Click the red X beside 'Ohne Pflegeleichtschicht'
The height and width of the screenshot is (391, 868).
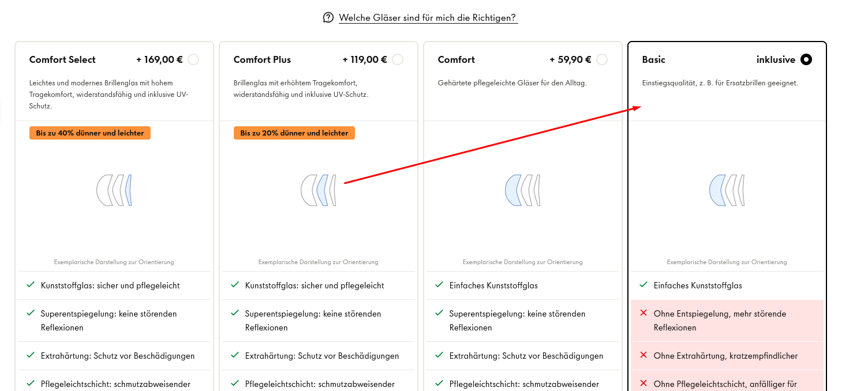(x=643, y=384)
